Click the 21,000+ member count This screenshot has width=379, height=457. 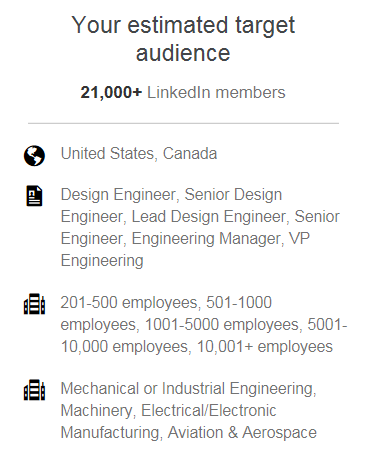pyautogui.click(x=111, y=93)
